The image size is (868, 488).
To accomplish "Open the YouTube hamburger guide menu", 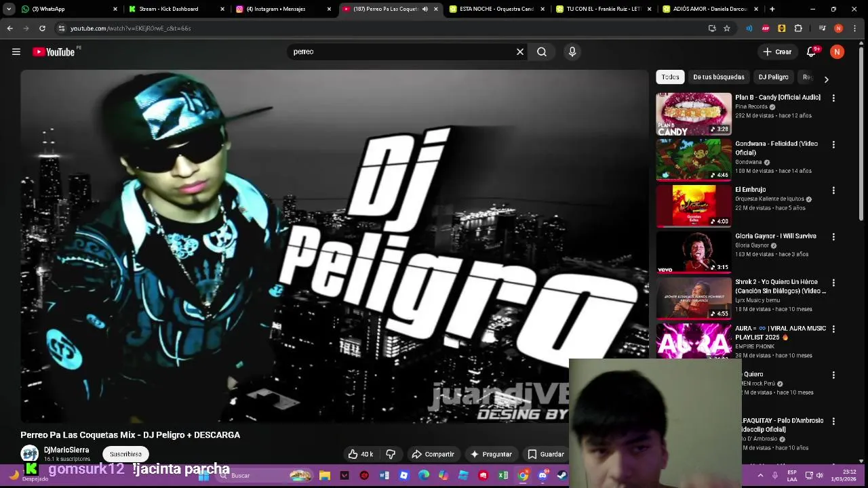I will tap(16, 52).
